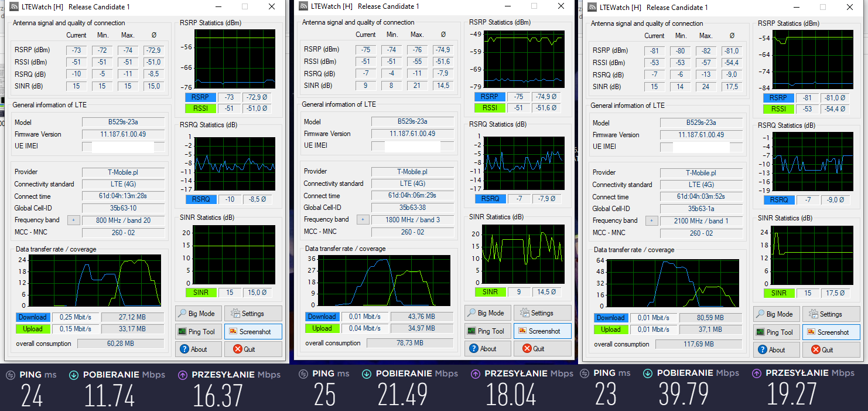This screenshot has width=868, height=411.
Task: Select upload total 34,97 MB in the band 3 window
Action: (x=422, y=328)
